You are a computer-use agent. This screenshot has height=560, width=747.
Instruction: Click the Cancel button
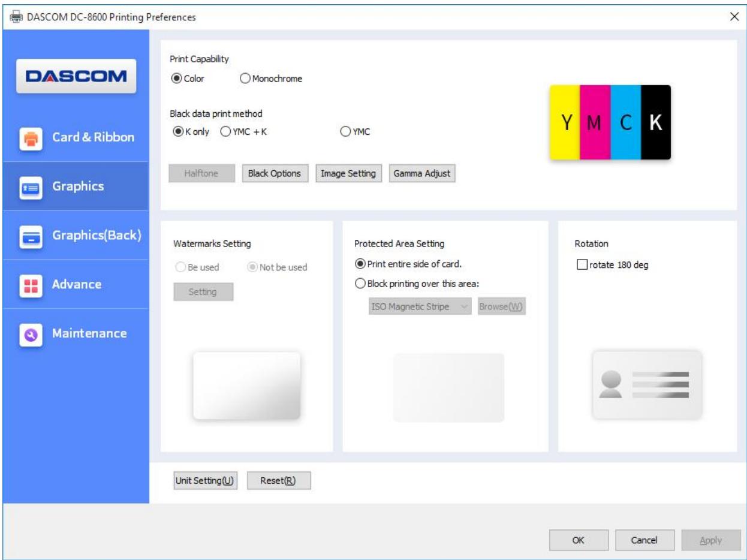point(645,540)
